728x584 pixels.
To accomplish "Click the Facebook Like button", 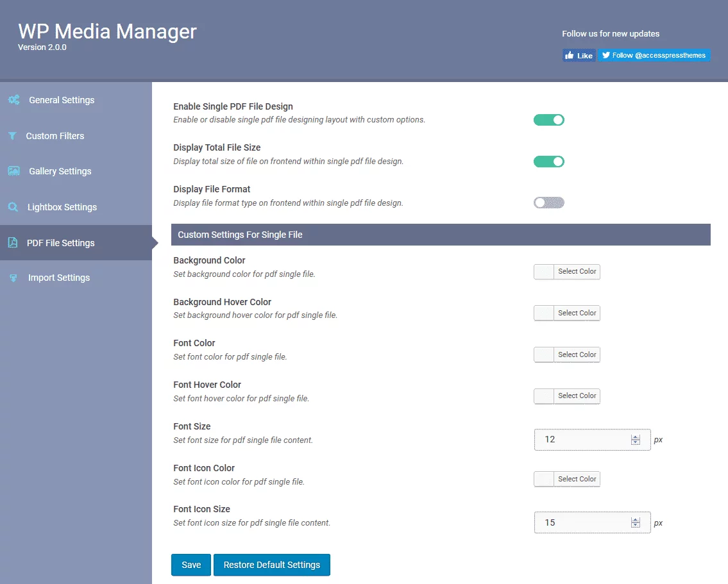I will click(x=579, y=56).
